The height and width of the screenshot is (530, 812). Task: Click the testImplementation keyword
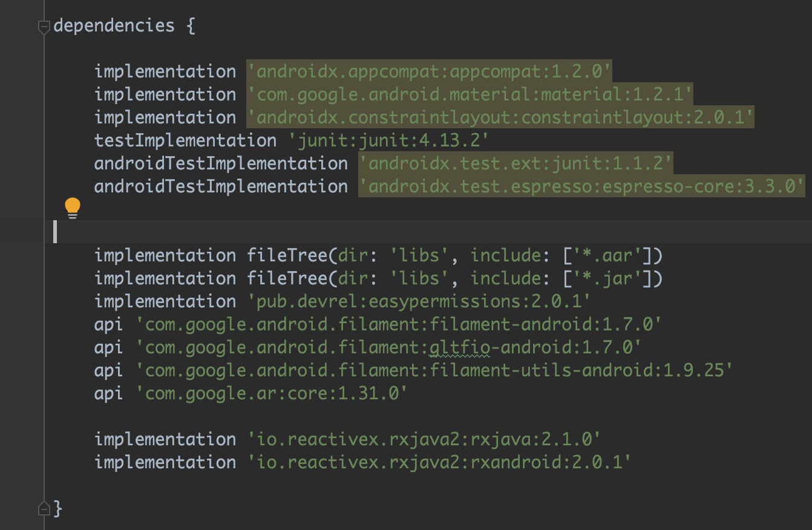pos(185,140)
